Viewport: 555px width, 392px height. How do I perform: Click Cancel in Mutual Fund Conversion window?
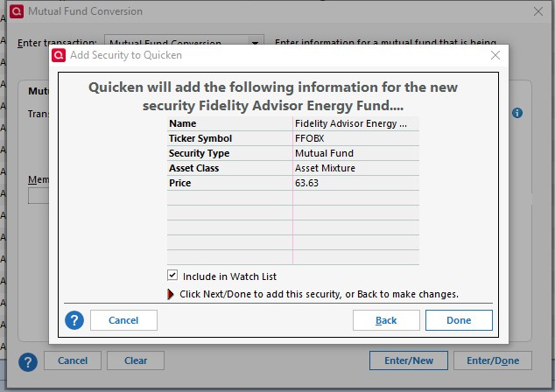tap(73, 360)
